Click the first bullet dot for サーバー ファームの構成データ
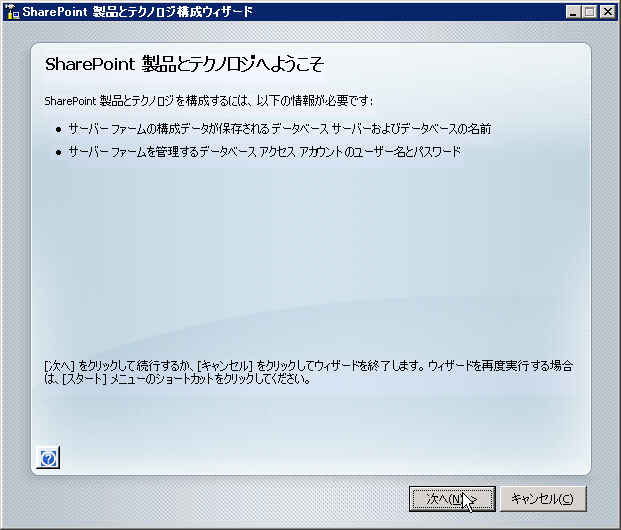 click(57, 129)
